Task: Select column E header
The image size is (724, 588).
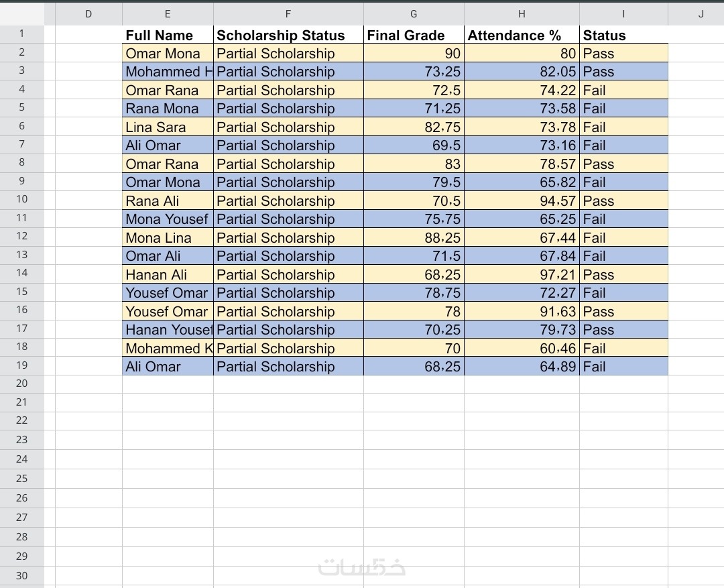Action: [x=168, y=13]
